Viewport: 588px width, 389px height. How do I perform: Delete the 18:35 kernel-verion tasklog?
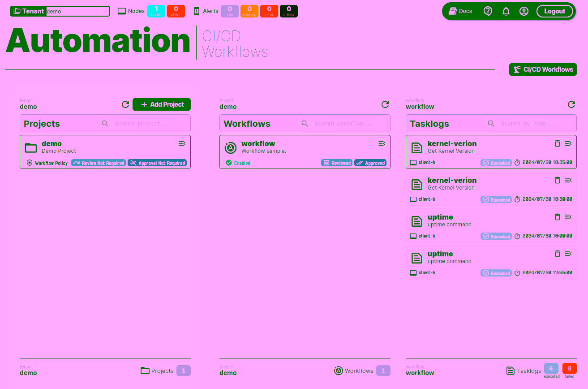coord(557,143)
